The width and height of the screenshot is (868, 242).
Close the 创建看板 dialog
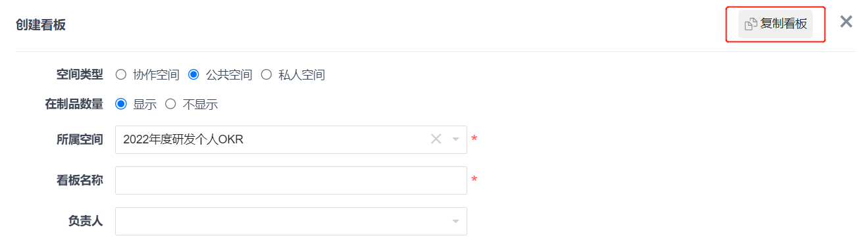[846, 22]
